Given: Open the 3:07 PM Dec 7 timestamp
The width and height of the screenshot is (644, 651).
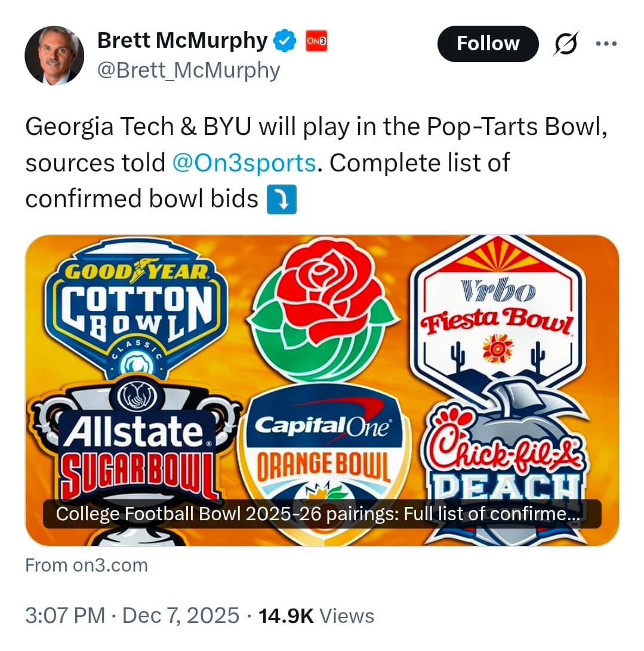Looking at the screenshot, I should coord(132,616).
